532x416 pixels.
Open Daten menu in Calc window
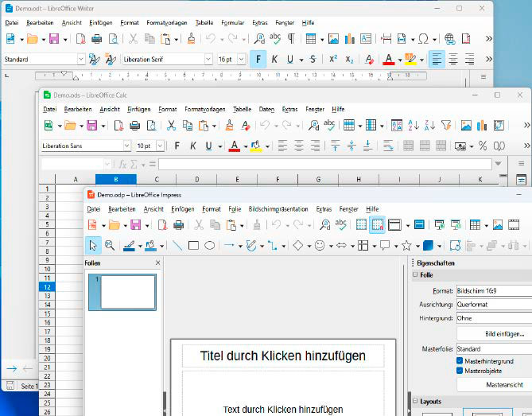click(x=266, y=109)
